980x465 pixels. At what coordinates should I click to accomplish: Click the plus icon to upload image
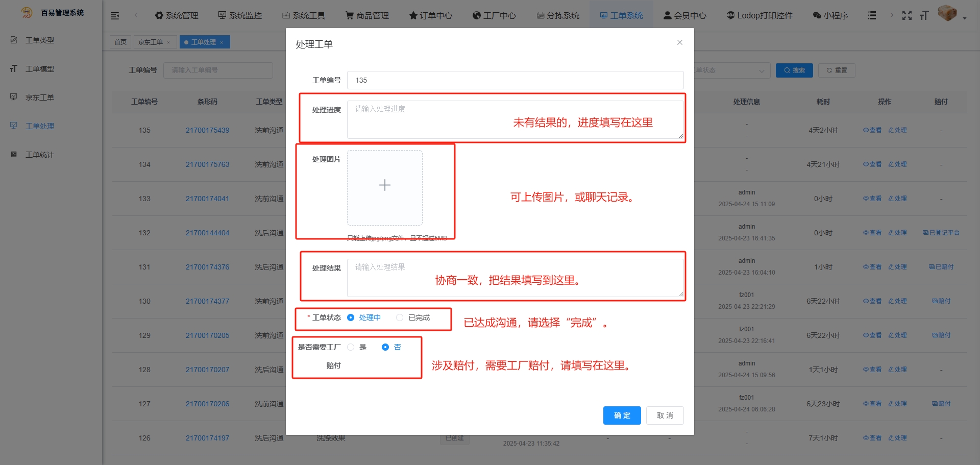coord(385,185)
